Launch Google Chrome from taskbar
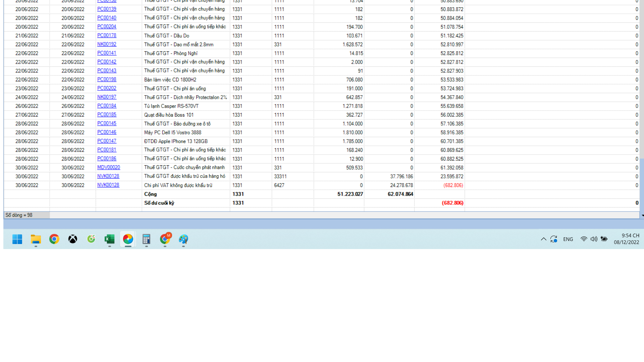 [54, 239]
